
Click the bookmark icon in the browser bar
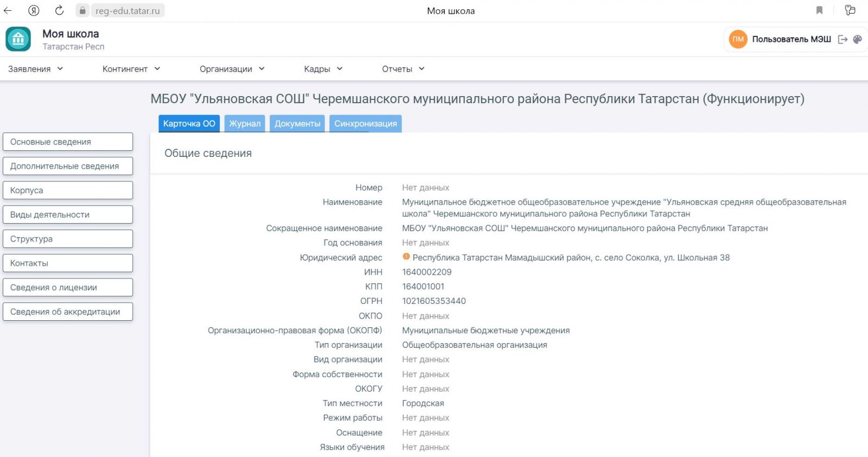click(819, 10)
